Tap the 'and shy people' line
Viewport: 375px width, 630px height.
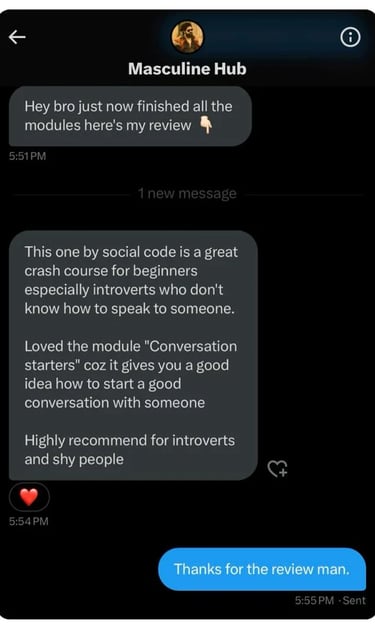[x=74, y=459]
